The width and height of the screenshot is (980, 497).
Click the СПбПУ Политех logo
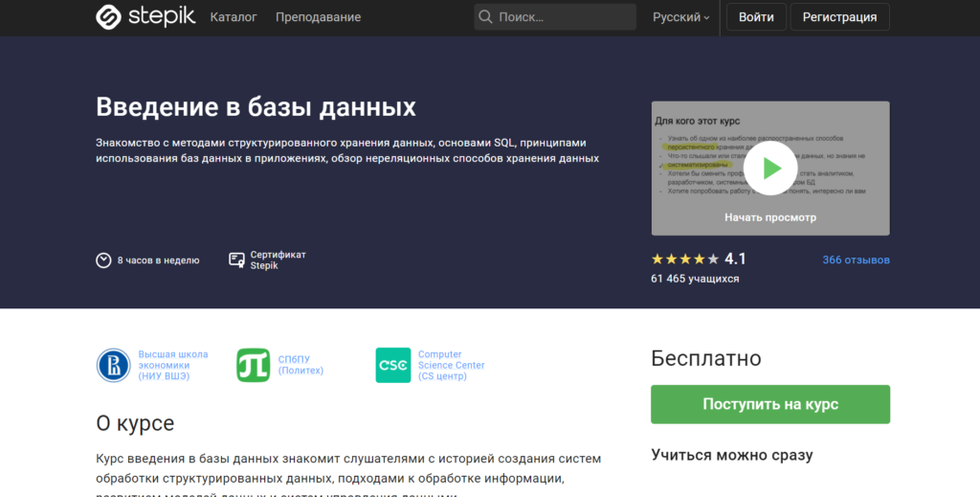[254, 365]
